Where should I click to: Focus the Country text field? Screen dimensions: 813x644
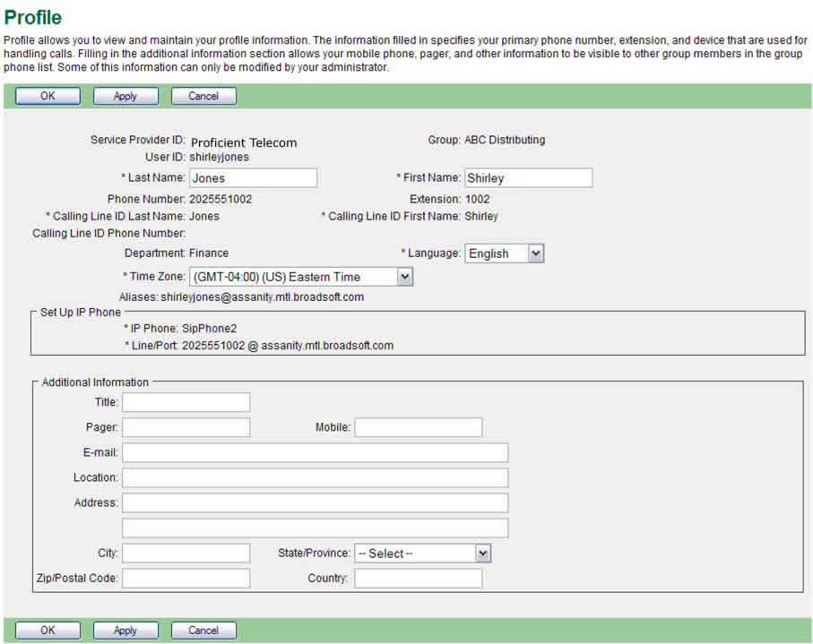[418, 579]
